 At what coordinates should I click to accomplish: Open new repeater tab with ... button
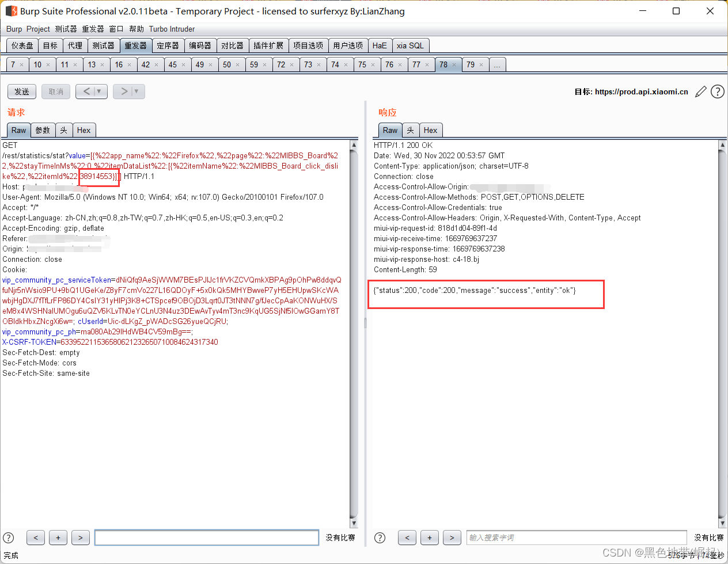pyautogui.click(x=497, y=64)
